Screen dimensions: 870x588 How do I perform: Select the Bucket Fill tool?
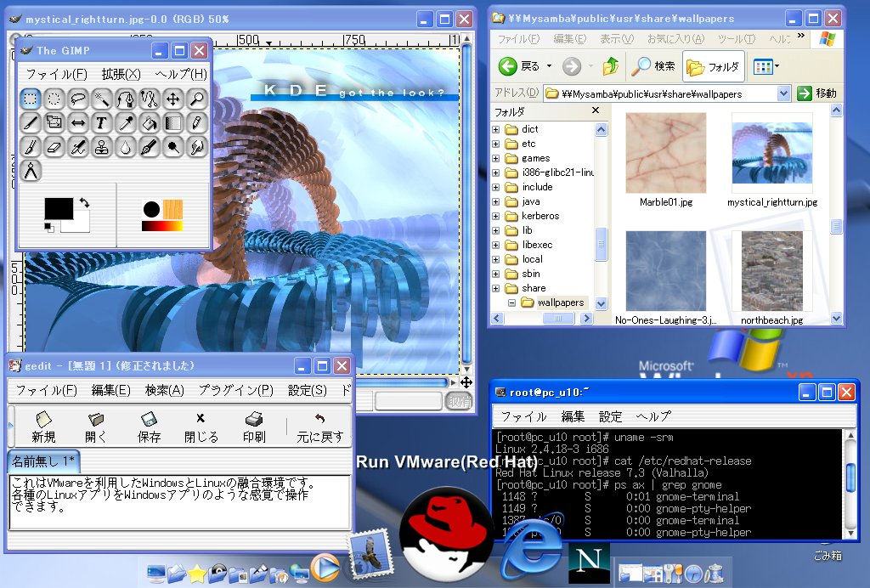pos(150,122)
